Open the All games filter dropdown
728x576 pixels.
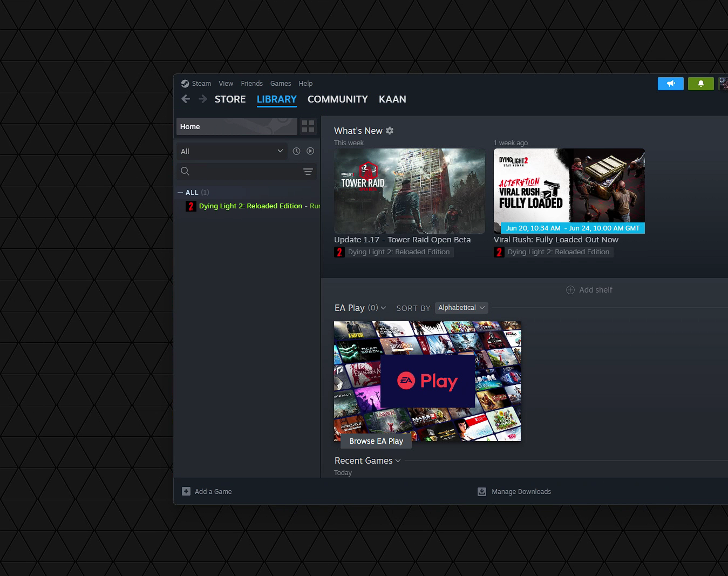point(232,151)
